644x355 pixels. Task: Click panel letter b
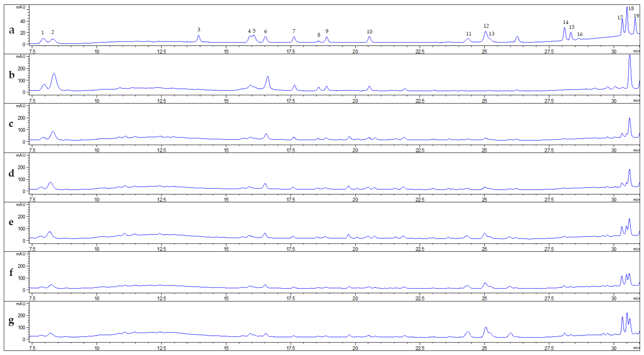click(x=11, y=75)
